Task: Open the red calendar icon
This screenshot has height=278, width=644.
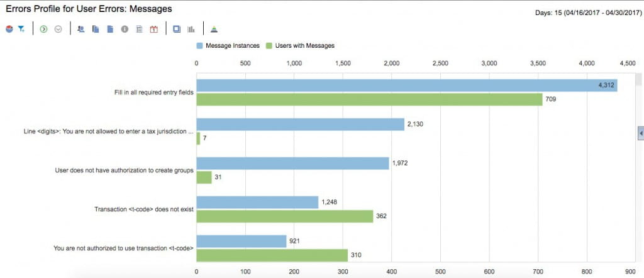Action: (153, 29)
